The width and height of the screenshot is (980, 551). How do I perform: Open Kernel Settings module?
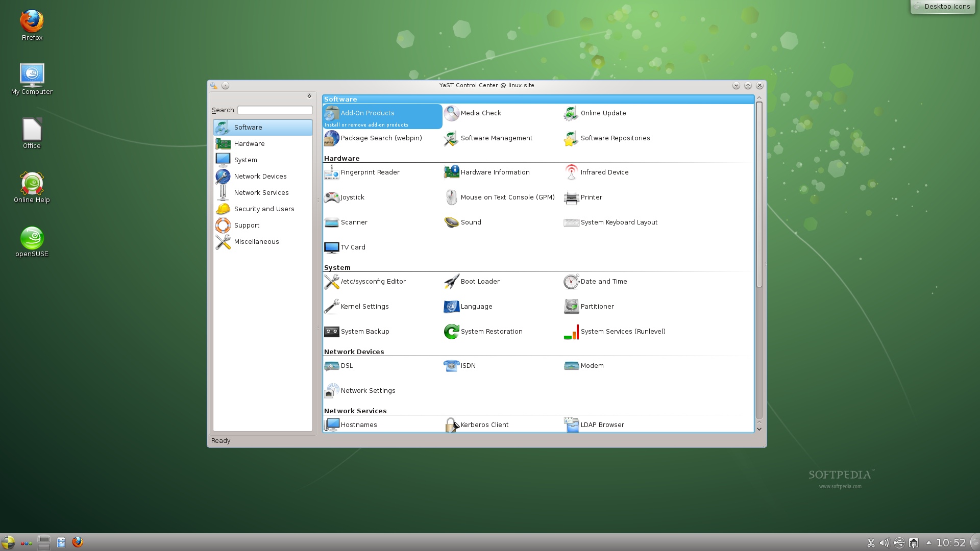tap(356, 307)
